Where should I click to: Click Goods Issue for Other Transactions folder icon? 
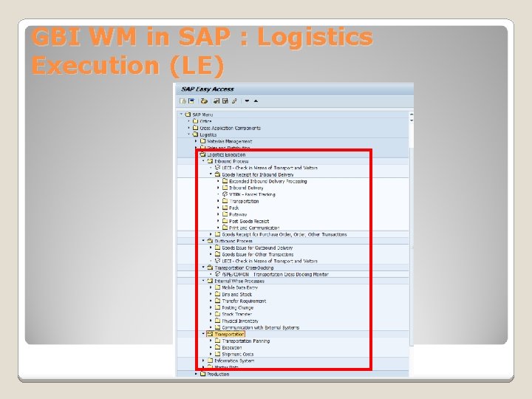tap(217, 254)
